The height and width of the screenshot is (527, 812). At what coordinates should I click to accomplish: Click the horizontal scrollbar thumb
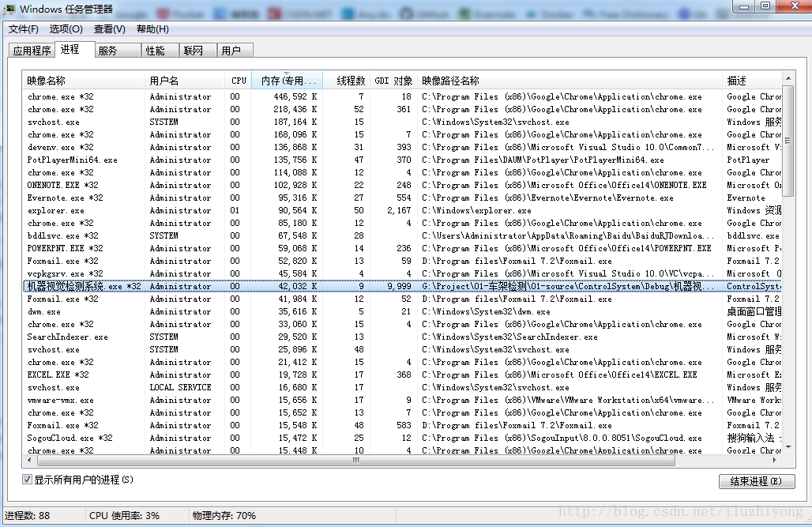pyautogui.click(x=355, y=460)
